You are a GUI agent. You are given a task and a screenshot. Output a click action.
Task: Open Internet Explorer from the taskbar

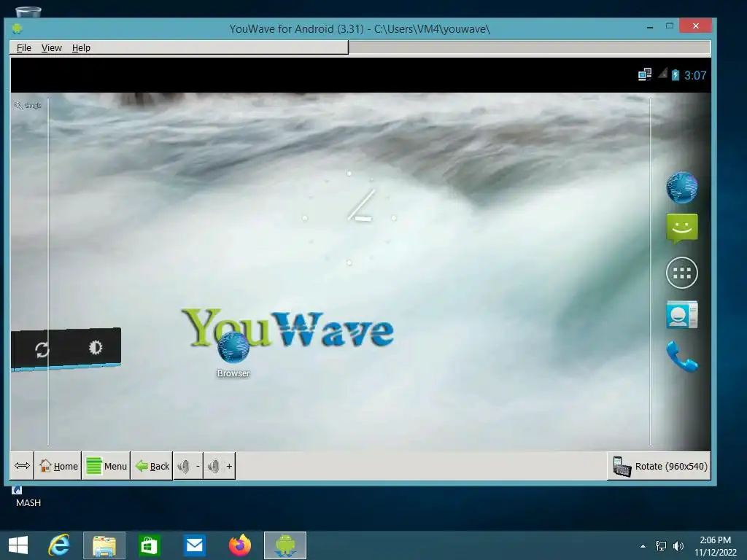[59, 545]
